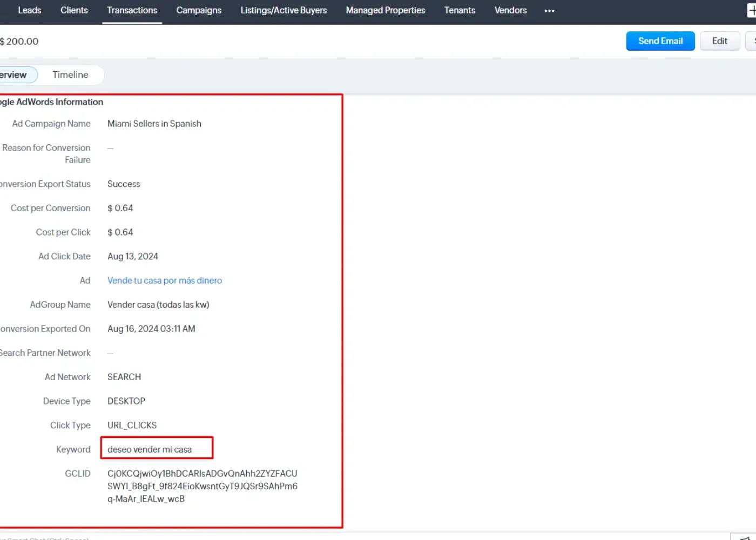Click the Conversion Export Status Success value
The width and height of the screenshot is (756, 540).
point(124,184)
